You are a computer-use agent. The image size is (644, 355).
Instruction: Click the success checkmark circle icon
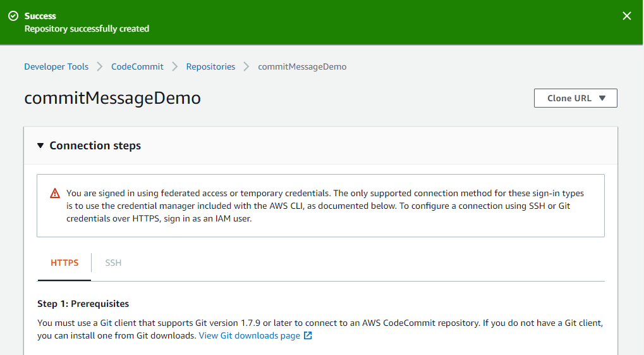tap(13, 16)
